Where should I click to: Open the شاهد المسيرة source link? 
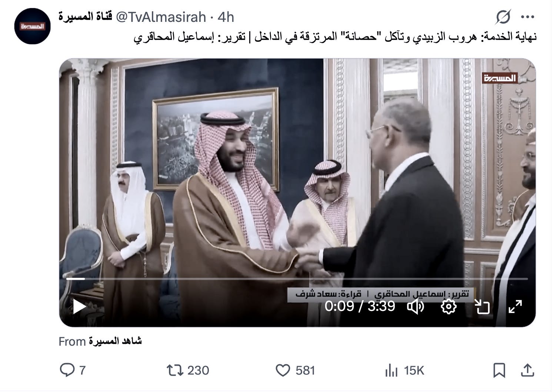tap(115, 341)
